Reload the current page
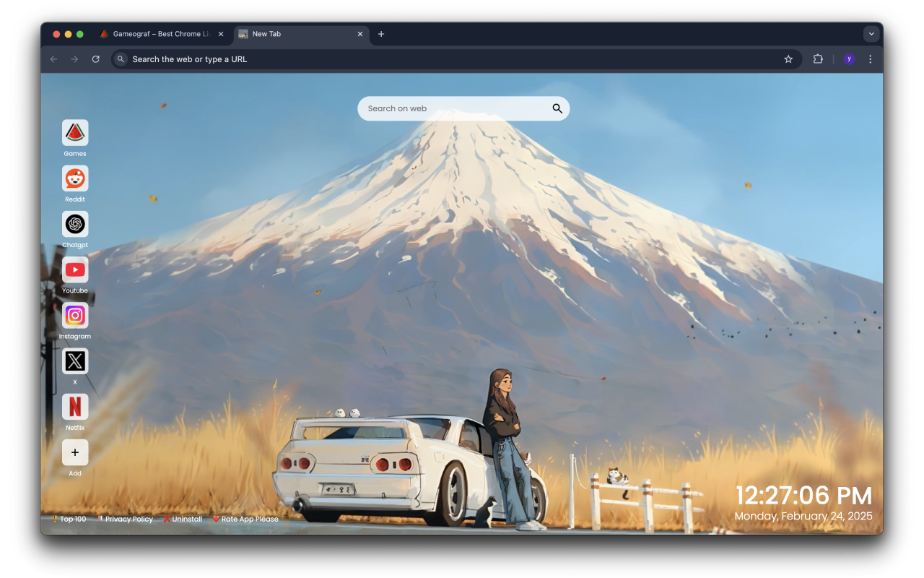The width and height of the screenshot is (924, 578). point(96,59)
